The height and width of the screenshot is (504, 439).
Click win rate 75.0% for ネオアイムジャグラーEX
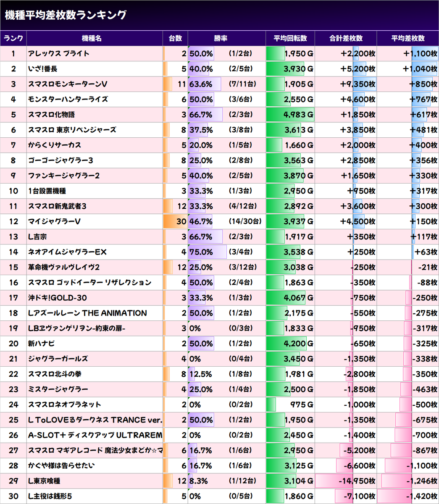[201, 252]
